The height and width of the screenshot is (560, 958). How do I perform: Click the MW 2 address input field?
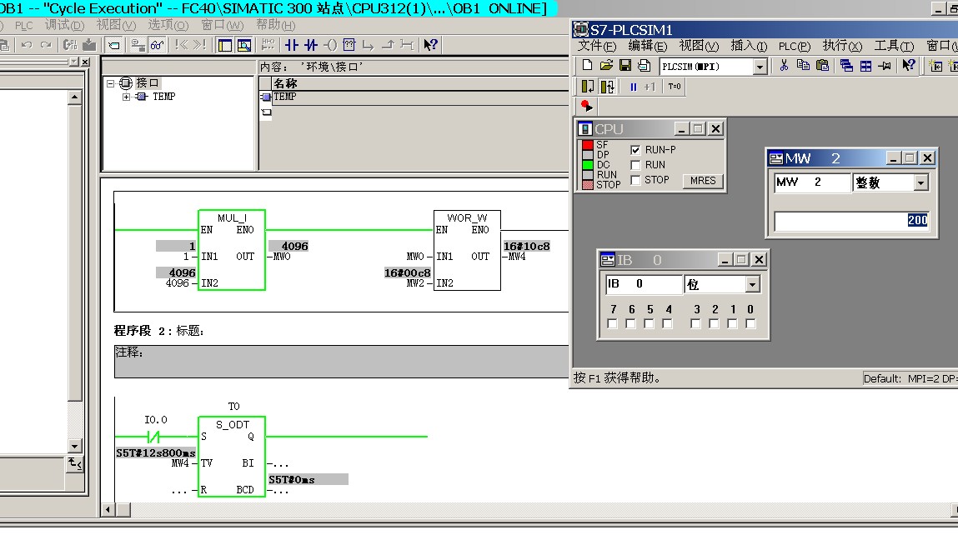click(812, 182)
